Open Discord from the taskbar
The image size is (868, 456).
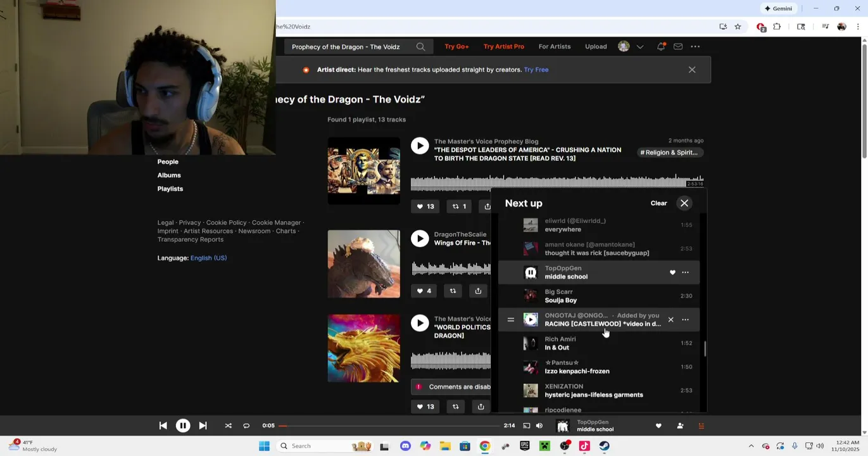point(405,446)
